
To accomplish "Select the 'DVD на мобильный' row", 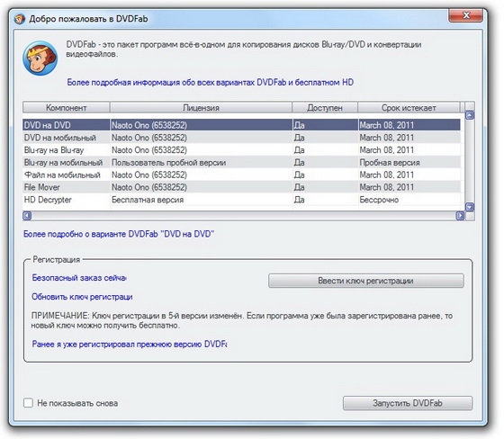I will (241, 138).
